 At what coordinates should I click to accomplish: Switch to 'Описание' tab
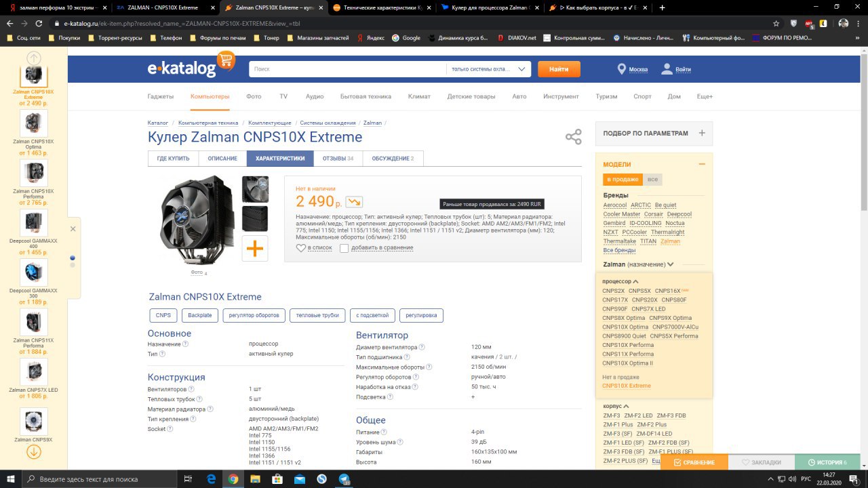pos(222,159)
